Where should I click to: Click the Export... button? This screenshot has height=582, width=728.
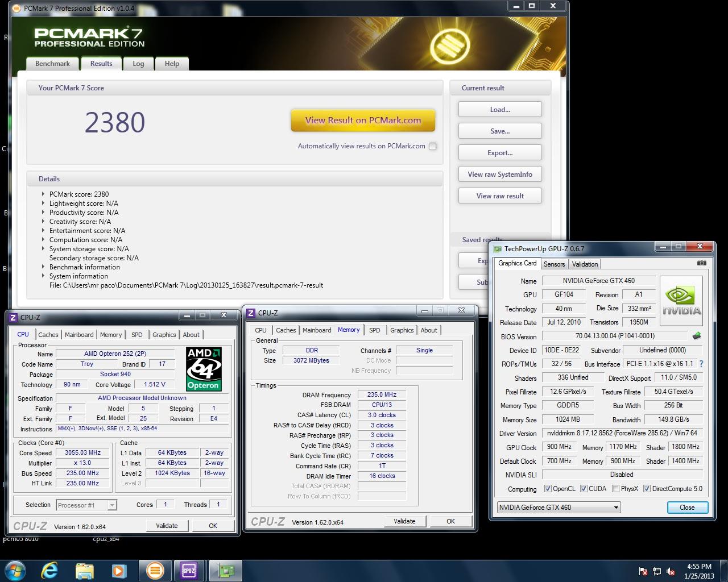[500, 153]
